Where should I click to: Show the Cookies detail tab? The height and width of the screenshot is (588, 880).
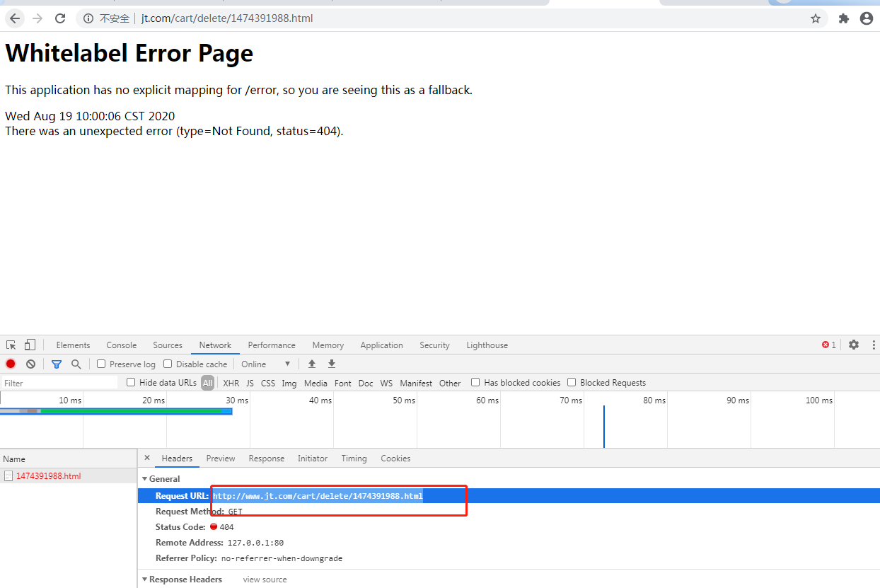395,459
